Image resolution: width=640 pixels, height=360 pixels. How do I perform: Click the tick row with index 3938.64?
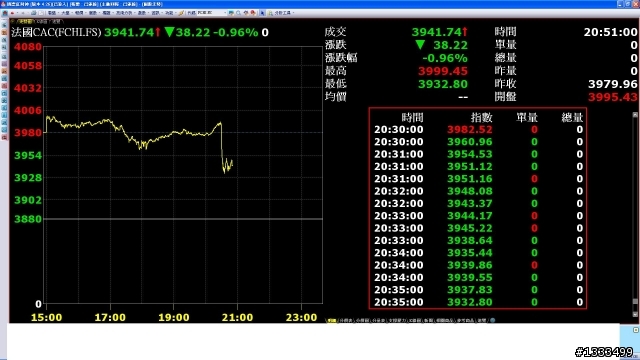point(478,240)
